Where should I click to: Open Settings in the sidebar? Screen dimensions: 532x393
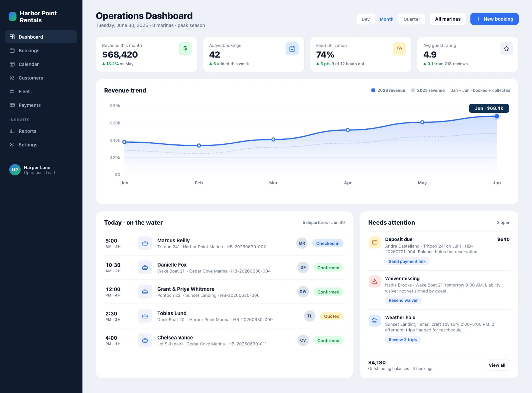(x=41, y=145)
